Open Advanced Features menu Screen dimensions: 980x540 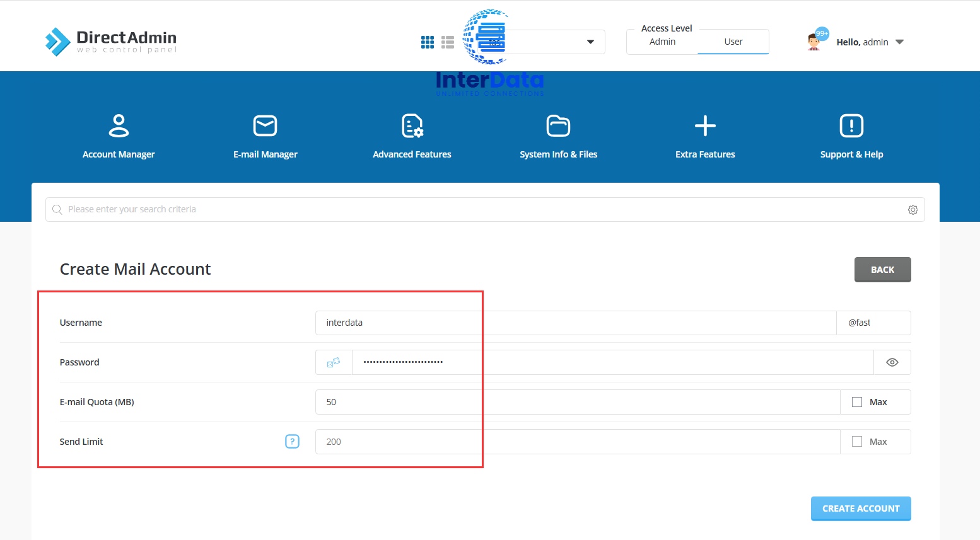[412, 135]
